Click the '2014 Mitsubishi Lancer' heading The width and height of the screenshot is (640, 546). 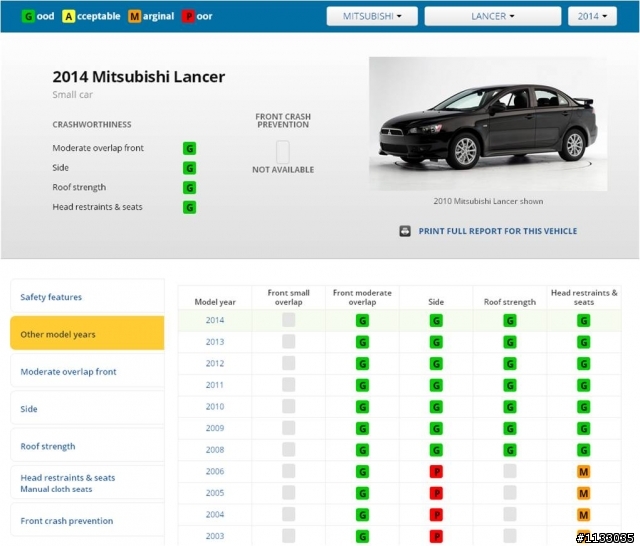[x=139, y=77]
